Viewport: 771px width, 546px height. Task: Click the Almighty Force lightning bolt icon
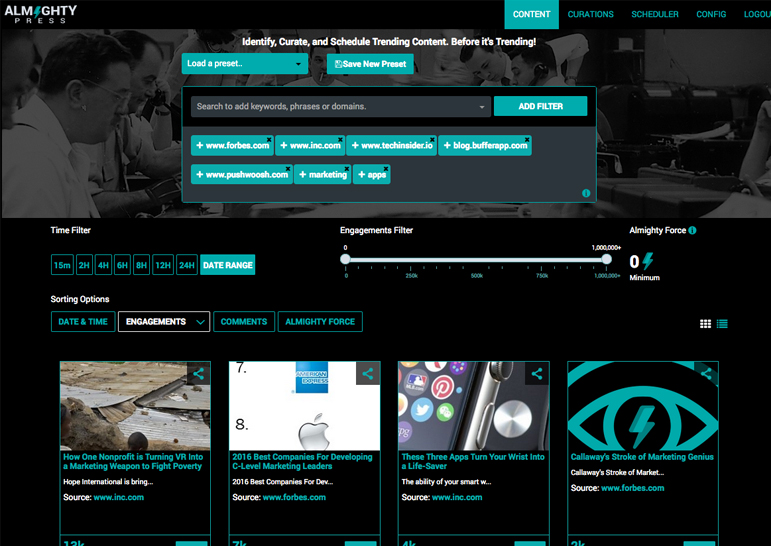tap(648, 261)
